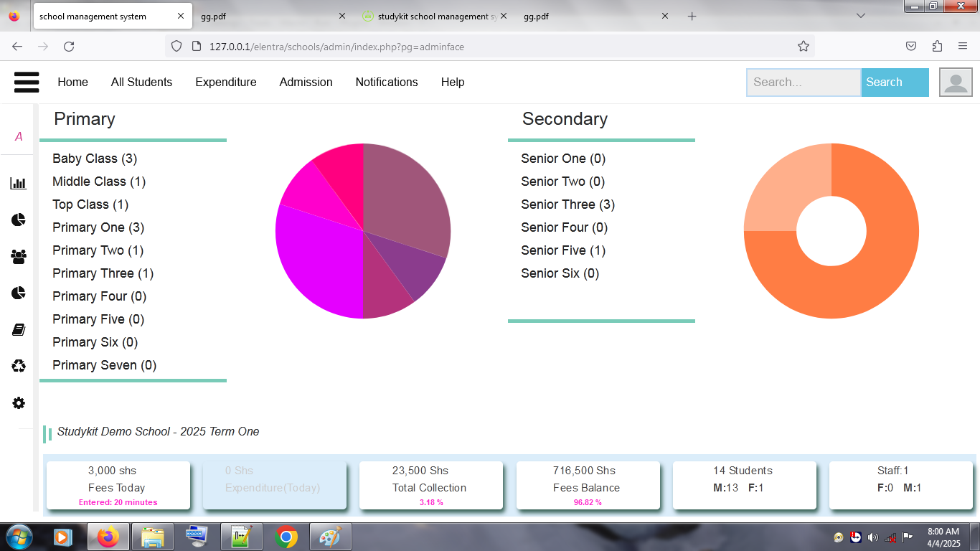
Task: Open the hamburger menu
Action: (x=27, y=82)
